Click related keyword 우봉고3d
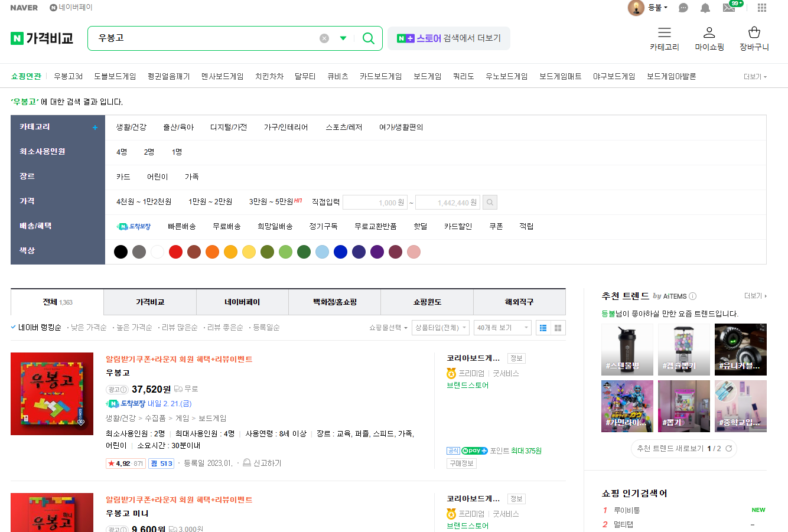The height and width of the screenshot is (532, 788). (x=68, y=77)
